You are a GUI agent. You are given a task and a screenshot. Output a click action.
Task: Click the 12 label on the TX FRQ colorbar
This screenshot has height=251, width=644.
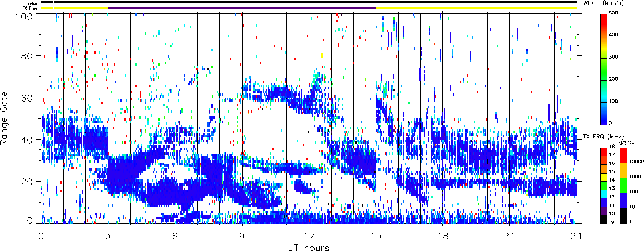pyautogui.click(x=612, y=197)
